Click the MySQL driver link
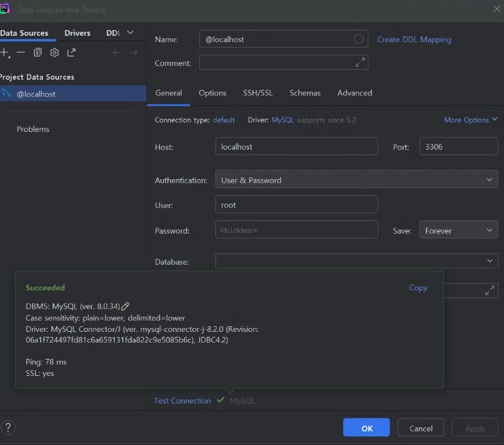The height and width of the screenshot is (445, 504). tap(283, 120)
